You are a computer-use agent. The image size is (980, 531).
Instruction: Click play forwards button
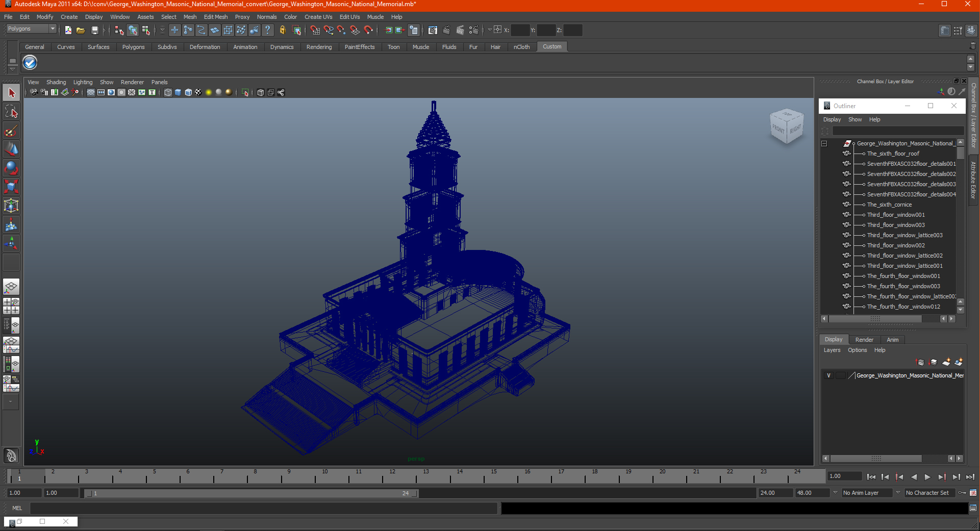tap(927, 477)
